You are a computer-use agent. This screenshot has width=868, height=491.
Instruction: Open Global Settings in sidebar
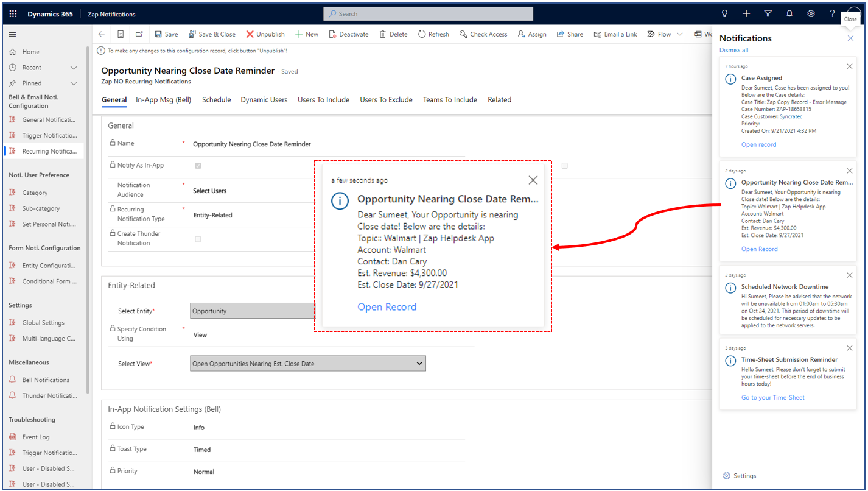tap(43, 323)
